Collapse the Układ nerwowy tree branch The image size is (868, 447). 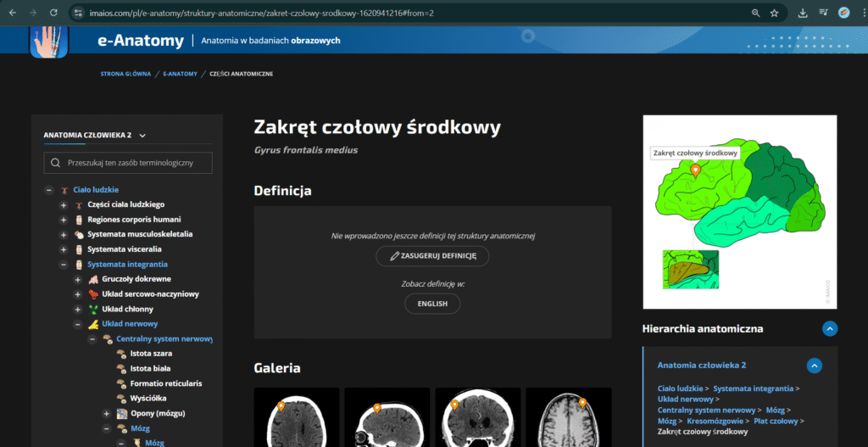coord(78,324)
